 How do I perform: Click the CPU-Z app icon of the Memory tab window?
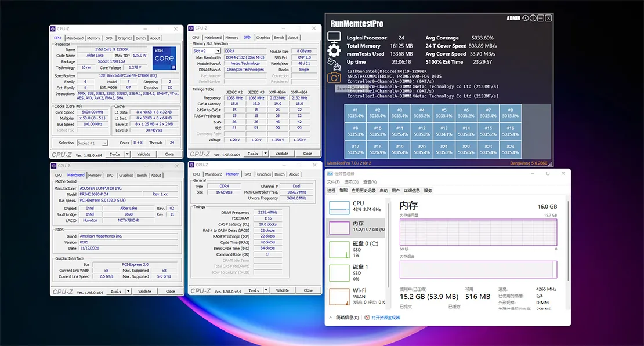(191, 165)
